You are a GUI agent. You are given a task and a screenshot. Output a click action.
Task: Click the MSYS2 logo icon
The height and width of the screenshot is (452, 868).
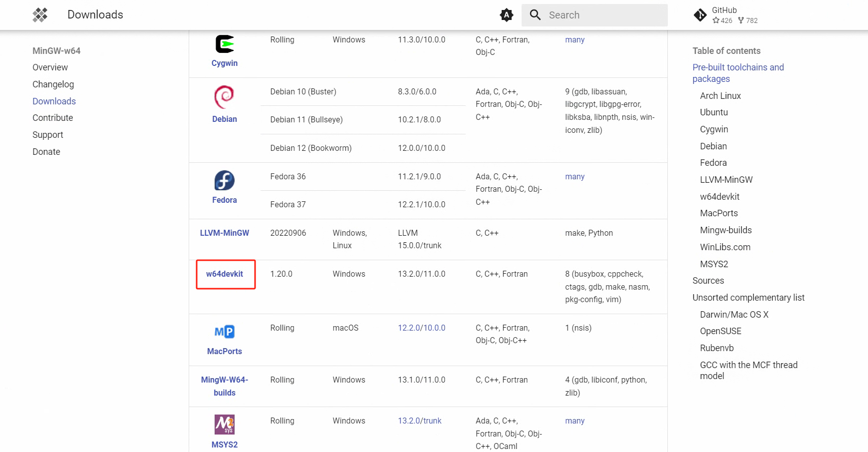(x=225, y=425)
